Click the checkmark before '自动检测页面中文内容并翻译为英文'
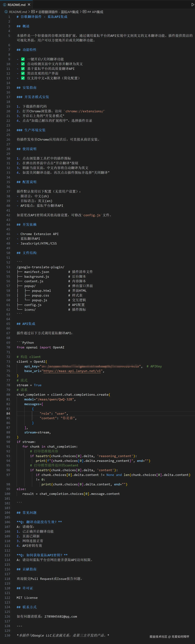 (x=23, y=64)
